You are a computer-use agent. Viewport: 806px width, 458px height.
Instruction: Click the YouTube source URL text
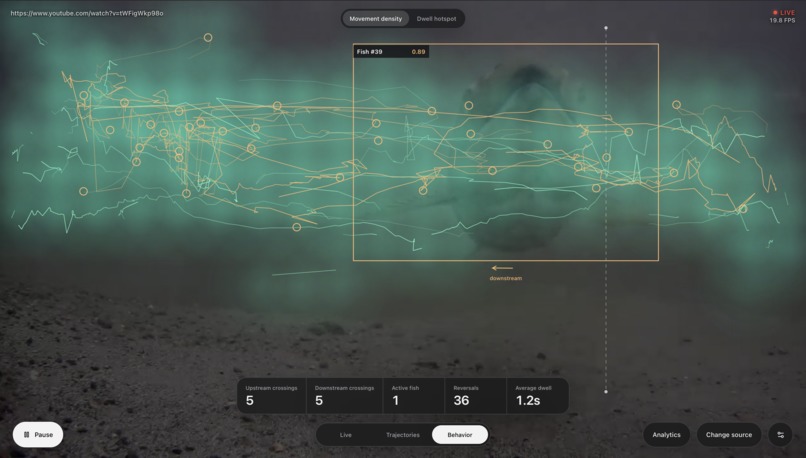point(87,13)
